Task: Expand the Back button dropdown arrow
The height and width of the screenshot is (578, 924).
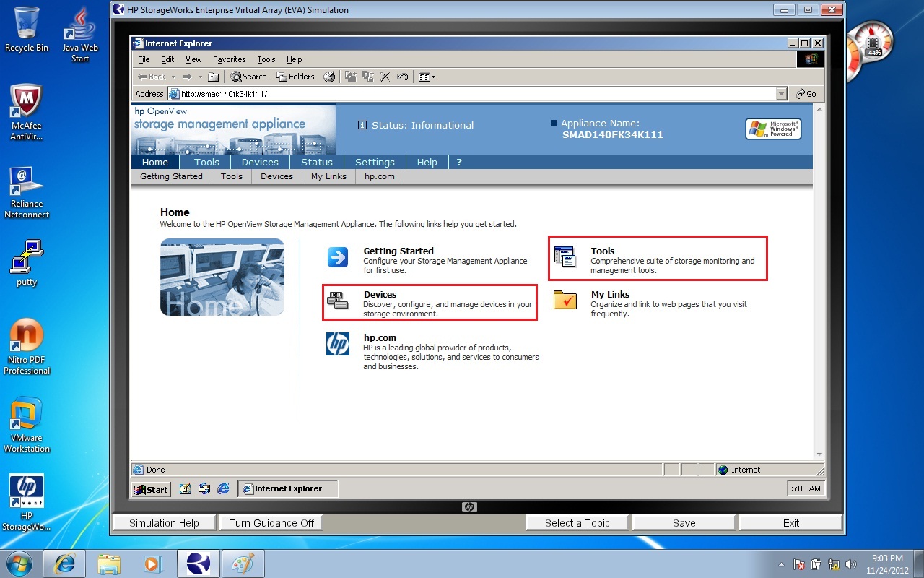Action: (174, 77)
